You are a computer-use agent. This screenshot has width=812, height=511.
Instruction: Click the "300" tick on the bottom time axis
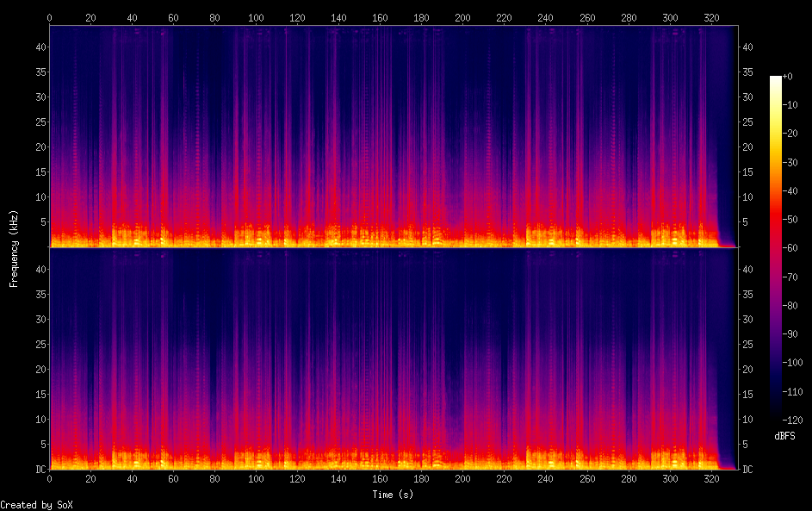click(670, 479)
